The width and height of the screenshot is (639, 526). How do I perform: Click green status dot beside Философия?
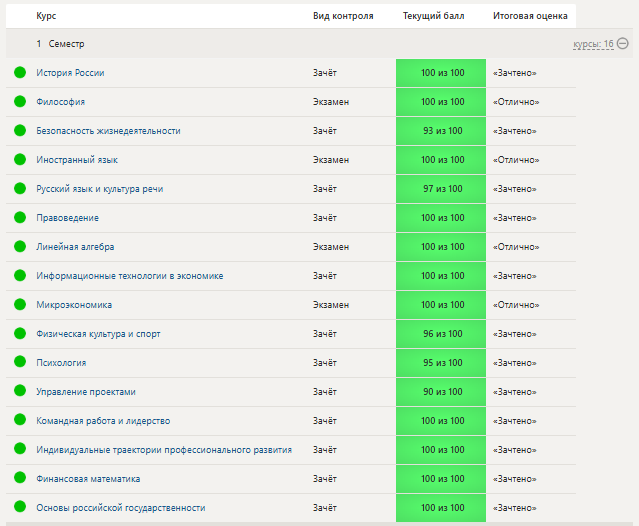[19, 102]
